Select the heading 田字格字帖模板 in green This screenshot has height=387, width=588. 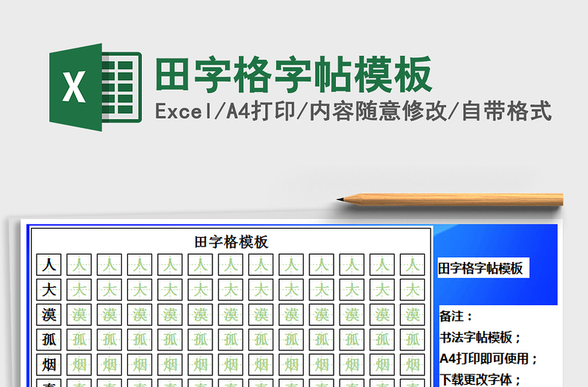(294, 74)
